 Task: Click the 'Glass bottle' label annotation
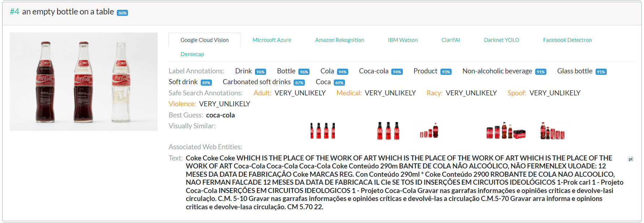click(575, 71)
